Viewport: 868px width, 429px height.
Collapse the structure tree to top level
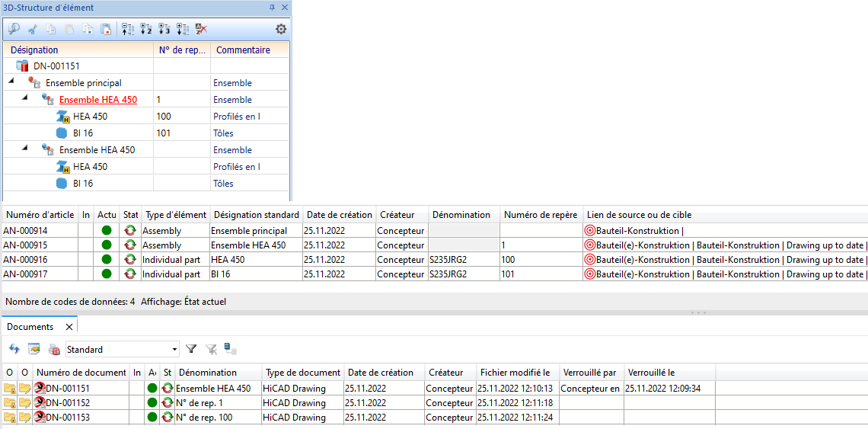pyautogui.click(x=127, y=29)
